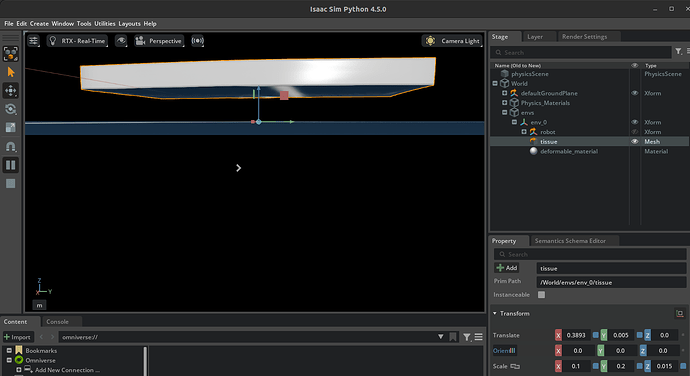Pick the Scale tool icon
Viewport: 690px width, 376px height.
click(11, 128)
